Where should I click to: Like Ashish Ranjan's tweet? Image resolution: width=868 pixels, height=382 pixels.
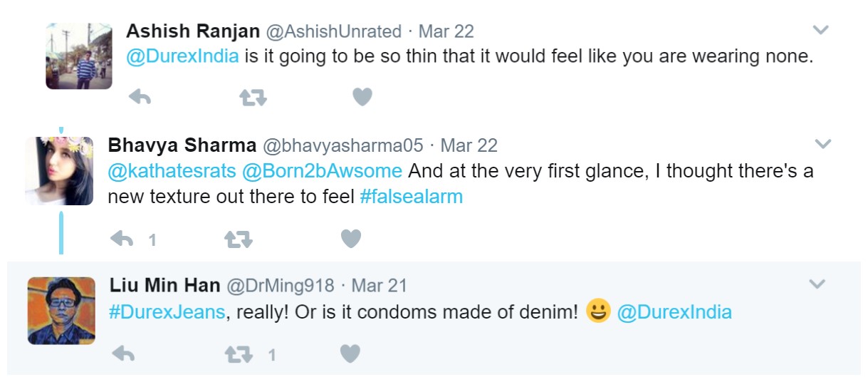pyautogui.click(x=362, y=97)
